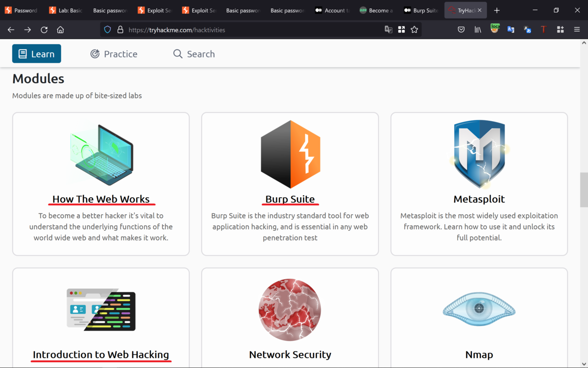
Task: Open the Practice section
Action: click(114, 54)
